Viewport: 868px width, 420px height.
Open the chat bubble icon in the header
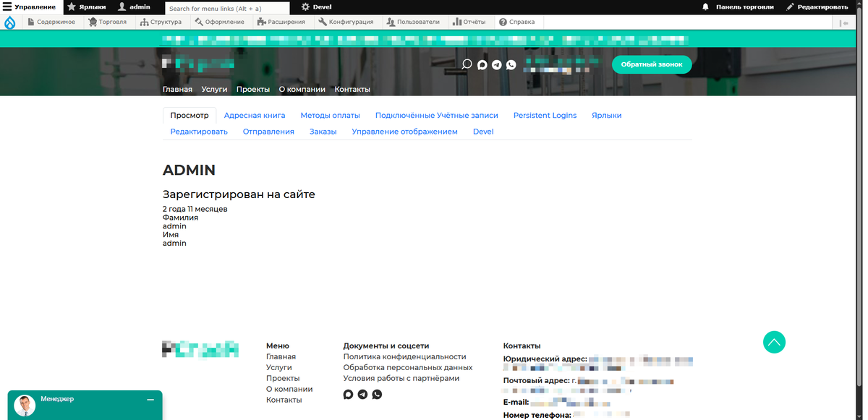point(481,64)
